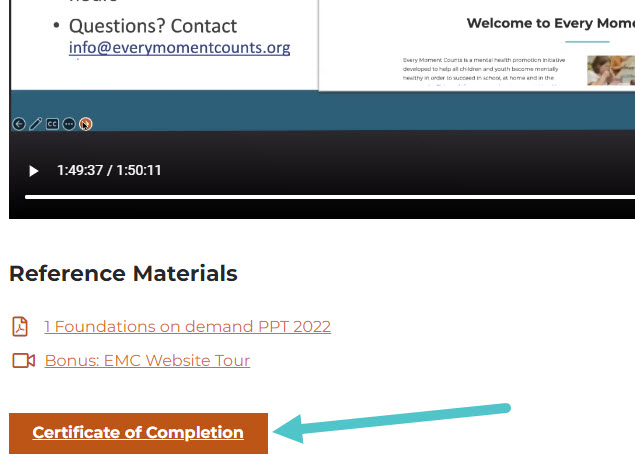Open the info@everymomentcounts.org email link
Viewport: 635px width, 465px height.
click(x=179, y=48)
